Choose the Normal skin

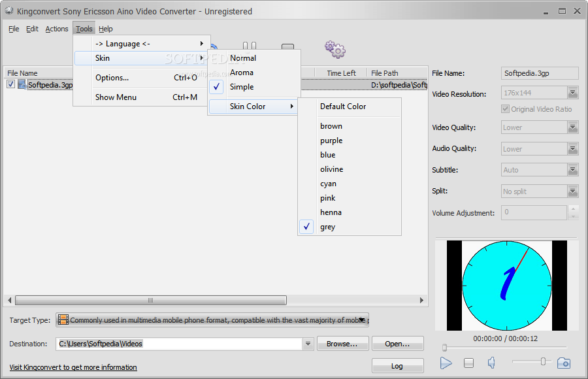254,58
